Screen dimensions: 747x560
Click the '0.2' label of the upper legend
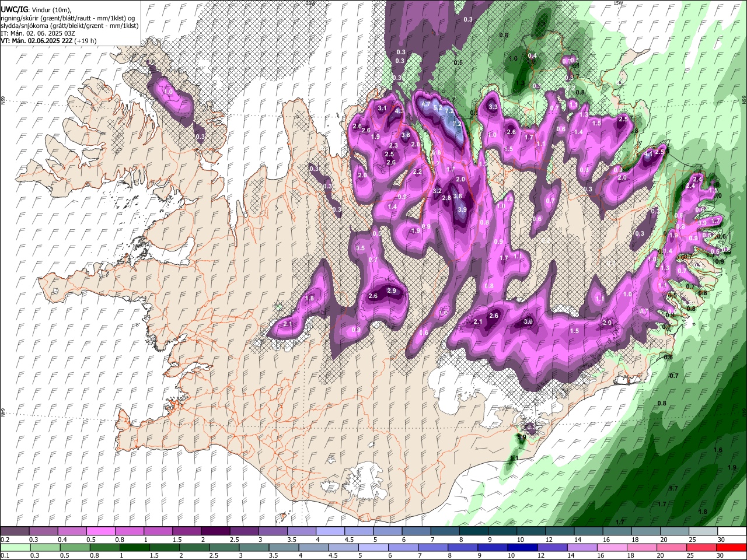point(5,540)
